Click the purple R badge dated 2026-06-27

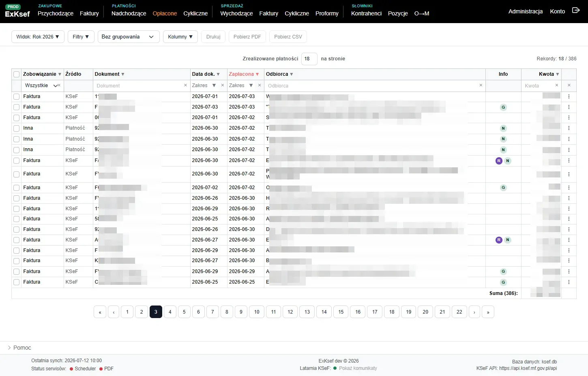(x=499, y=240)
